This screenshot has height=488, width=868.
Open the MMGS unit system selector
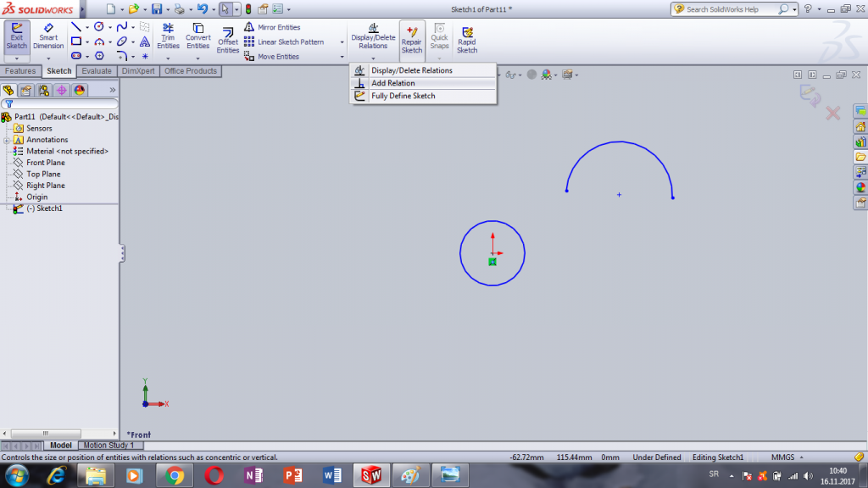787,457
